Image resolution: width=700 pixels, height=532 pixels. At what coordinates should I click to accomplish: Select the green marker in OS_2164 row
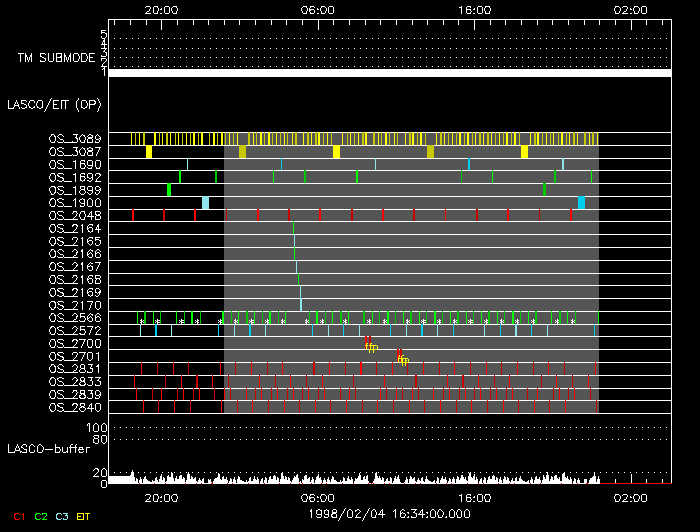[x=293, y=229]
